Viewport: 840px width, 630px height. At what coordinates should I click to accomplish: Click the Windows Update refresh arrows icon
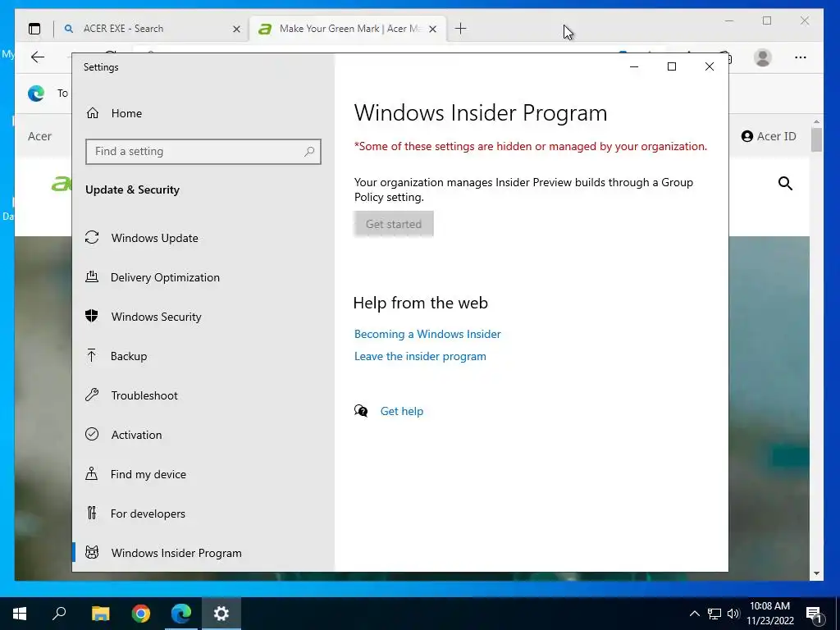pos(92,237)
